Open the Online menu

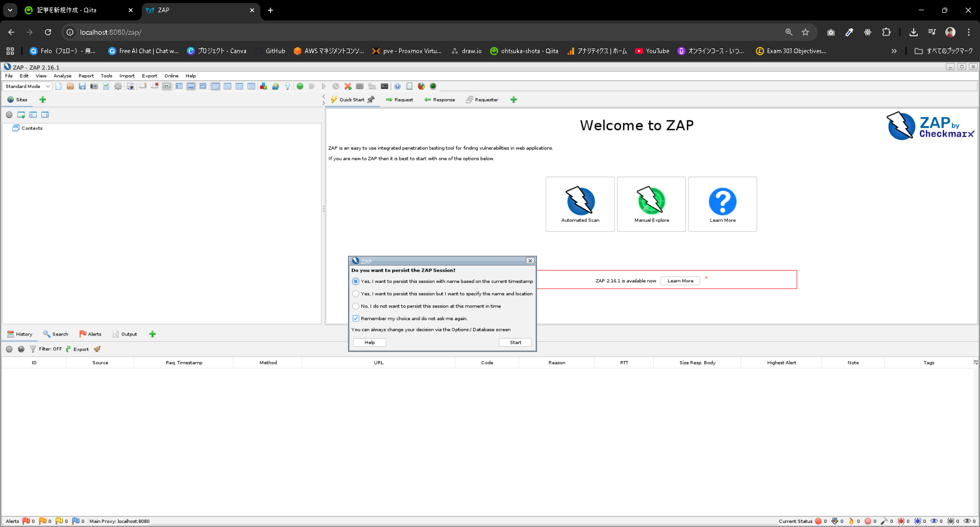coord(171,76)
